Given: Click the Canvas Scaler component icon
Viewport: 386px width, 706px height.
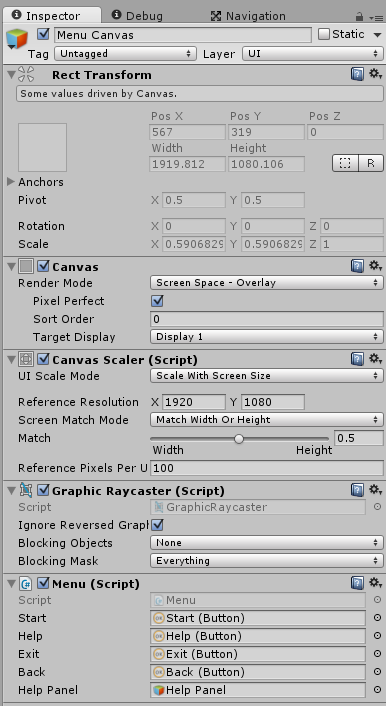Looking at the screenshot, I should pos(26,359).
